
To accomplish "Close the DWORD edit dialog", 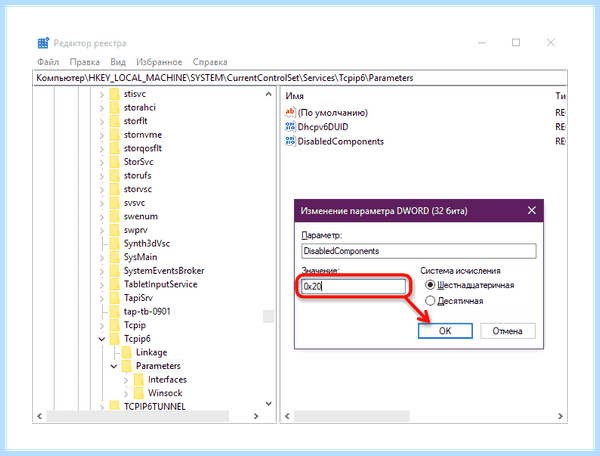I will (x=532, y=210).
